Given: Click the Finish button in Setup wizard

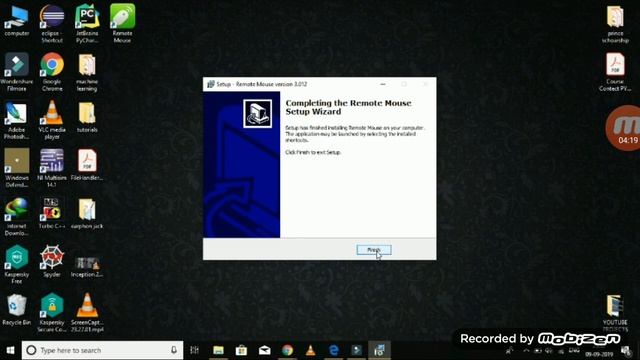Looking at the screenshot, I should click(x=374, y=250).
